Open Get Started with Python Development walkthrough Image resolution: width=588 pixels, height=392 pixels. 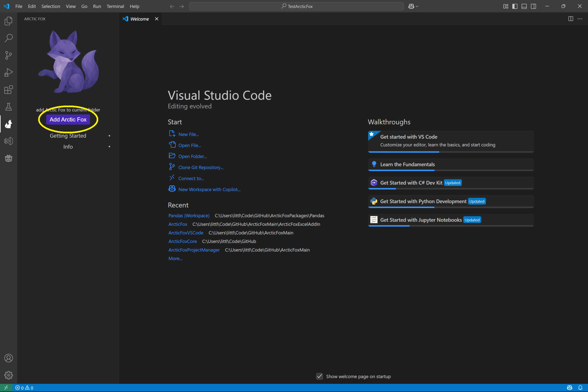coord(451,201)
